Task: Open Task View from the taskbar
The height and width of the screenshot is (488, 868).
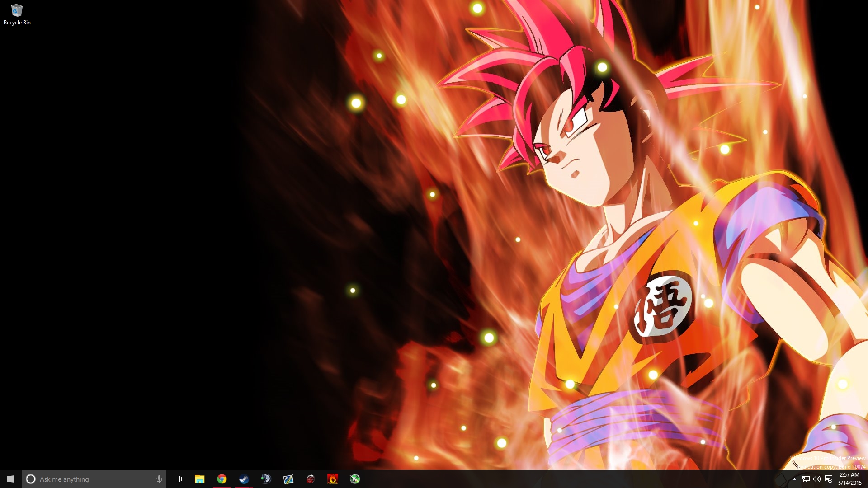Action: pos(177,479)
